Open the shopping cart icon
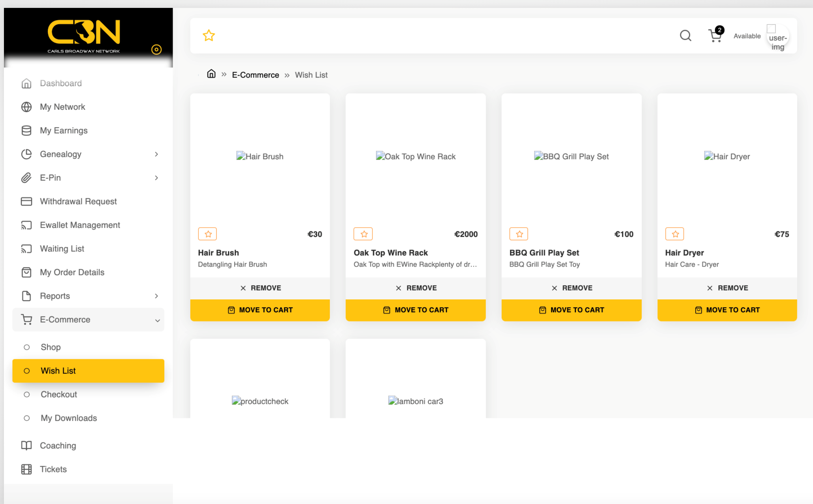The width and height of the screenshot is (813, 504). [715, 36]
